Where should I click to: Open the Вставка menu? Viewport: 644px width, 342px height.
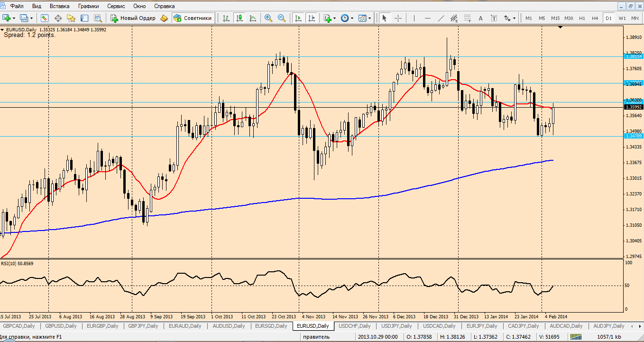coord(59,6)
